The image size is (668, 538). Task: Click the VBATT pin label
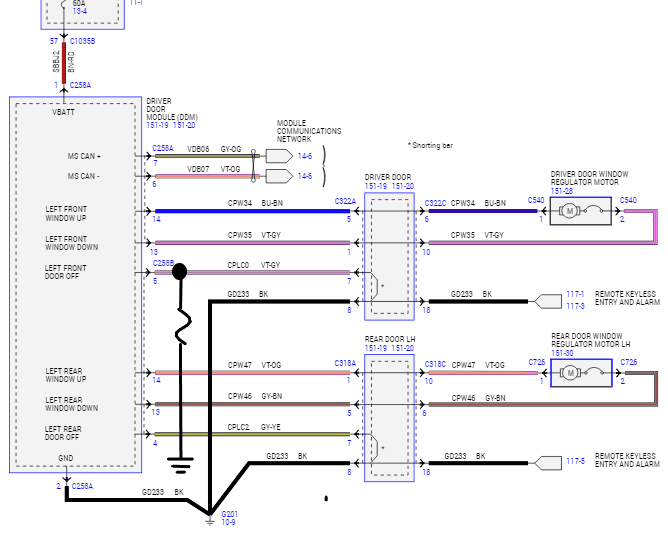tap(63, 112)
